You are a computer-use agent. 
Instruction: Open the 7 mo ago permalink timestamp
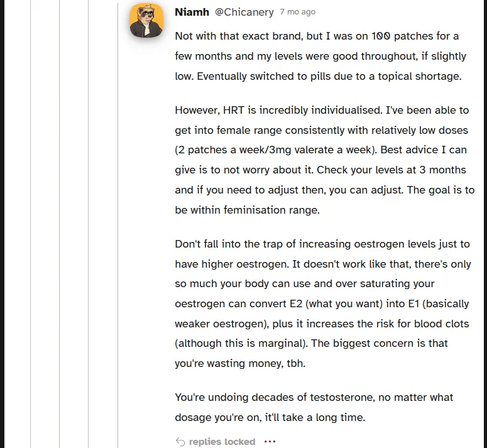pos(298,12)
